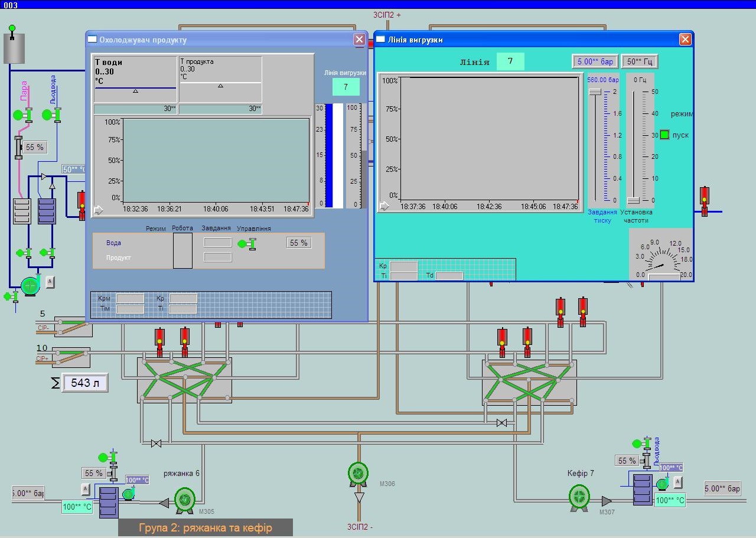The image size is (756, 538).
Task: Toggle the green пуск indicator
Action: click(664, 135)
